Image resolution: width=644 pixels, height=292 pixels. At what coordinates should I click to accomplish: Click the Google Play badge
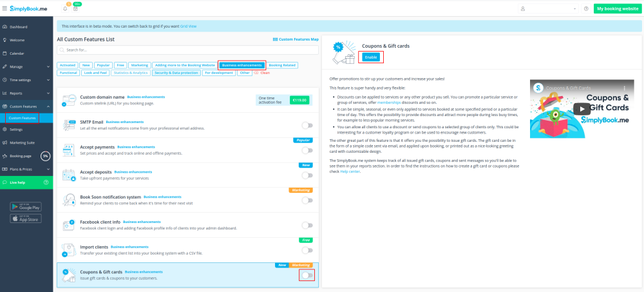[26, 206]
